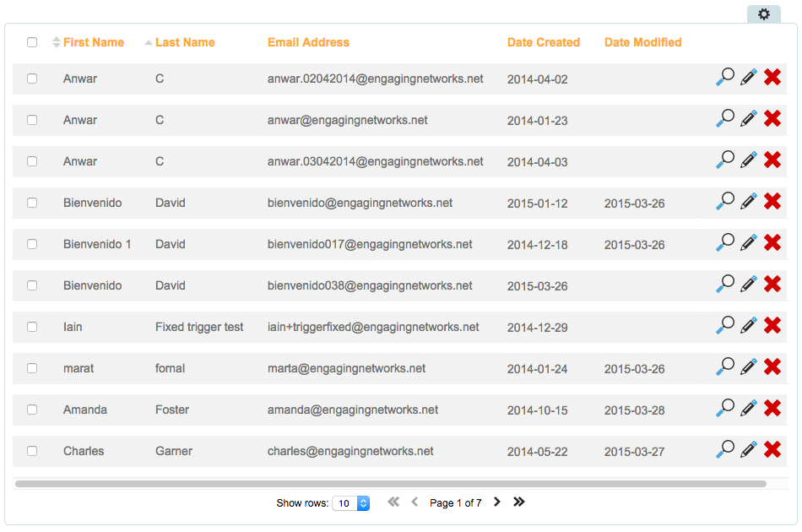Sort table by First Name column
The width and height of the screenshot is (802, 532).
[93, 42]
